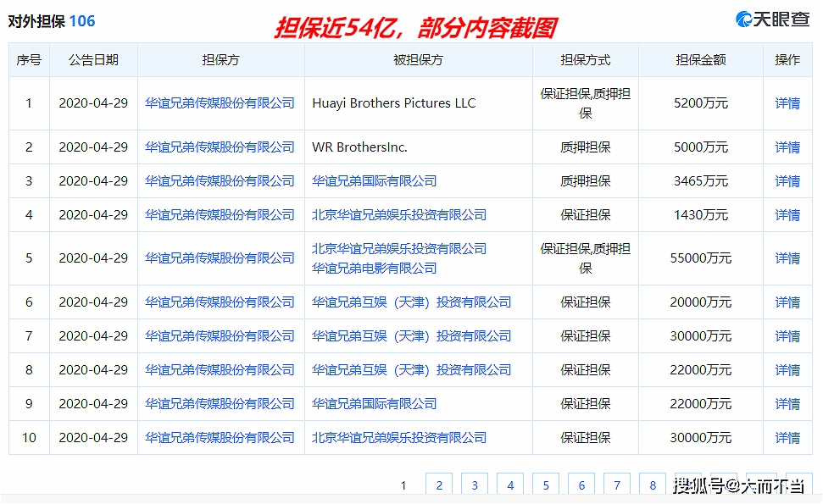Go to page 6 of results

(581, 485)
